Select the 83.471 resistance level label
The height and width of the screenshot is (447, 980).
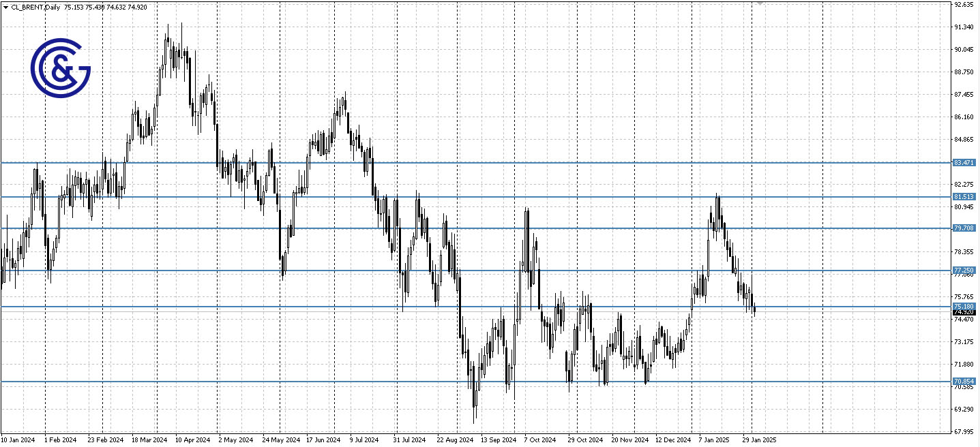[x=963, y=163]
